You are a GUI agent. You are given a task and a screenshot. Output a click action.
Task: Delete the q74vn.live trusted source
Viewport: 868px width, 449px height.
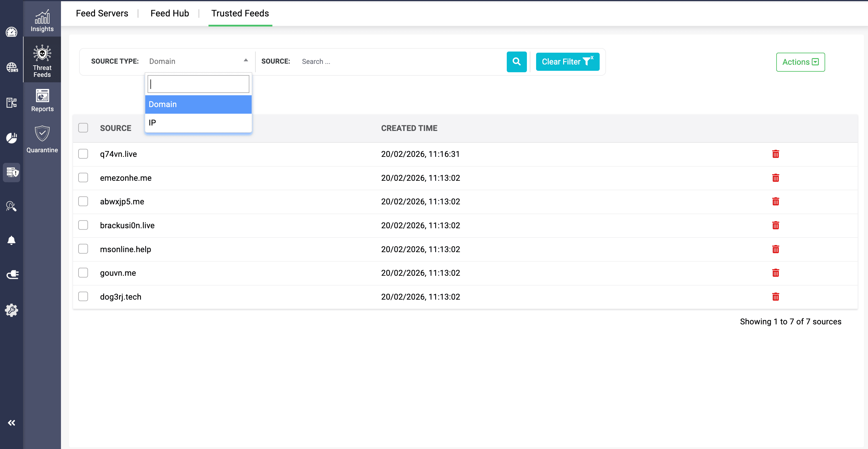(x=775, y=154)
